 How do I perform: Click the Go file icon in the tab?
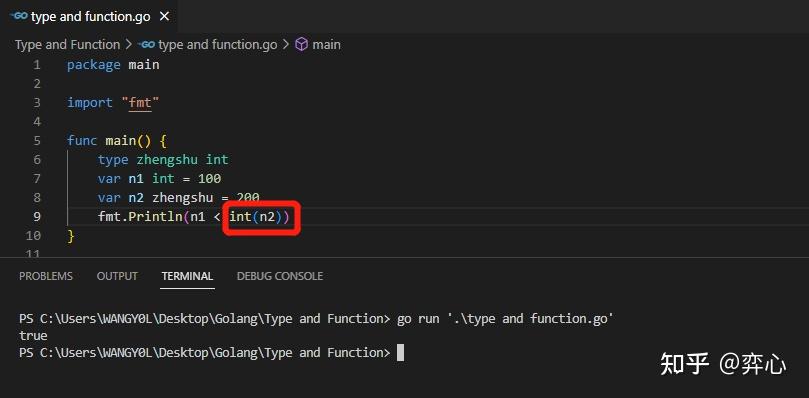[x=19, y=16]
